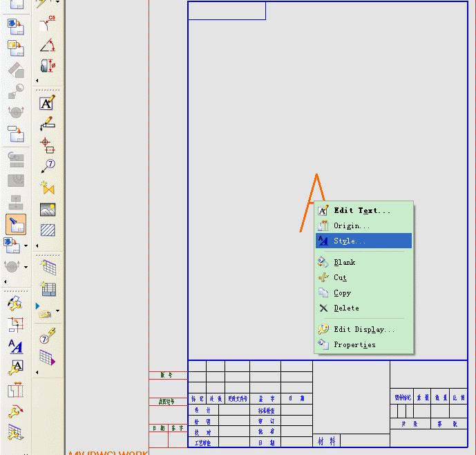Viewport: 476px width, 455px height.
Task: Expand table toolbar group arrow below export icon
Action: pos(37,372)
